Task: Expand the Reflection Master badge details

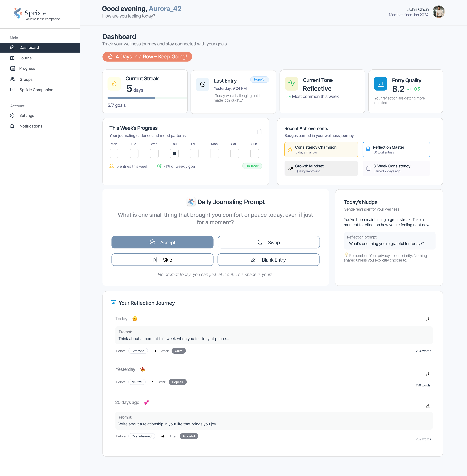Action: [396, 149]
